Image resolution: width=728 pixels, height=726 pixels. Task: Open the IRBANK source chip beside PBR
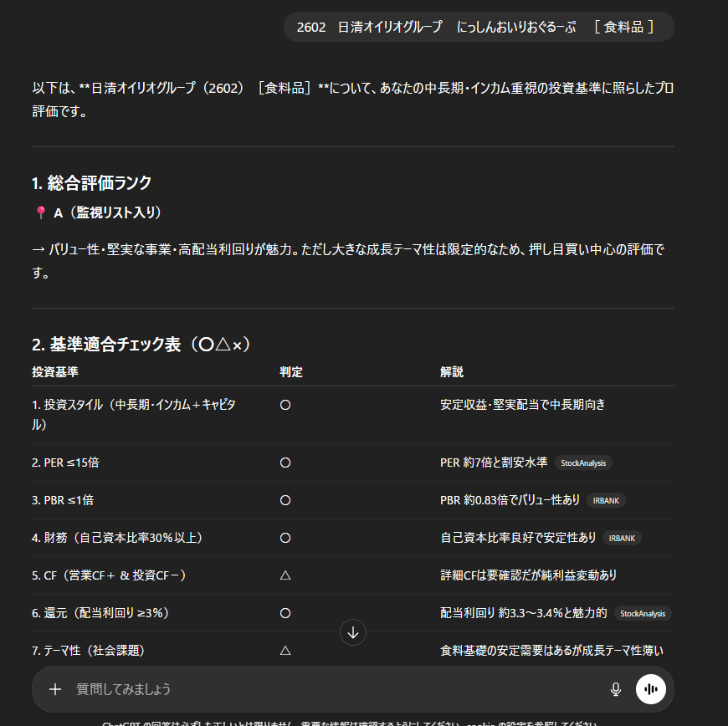[x=606, y=500]
